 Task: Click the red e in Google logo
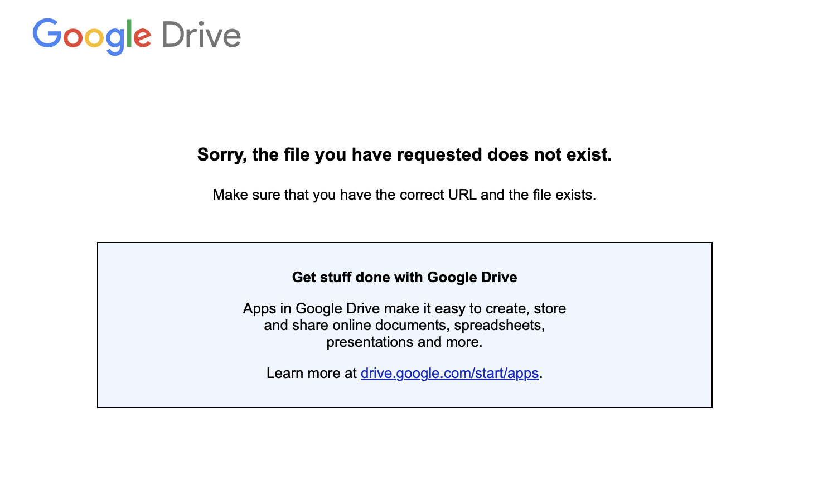142,37
